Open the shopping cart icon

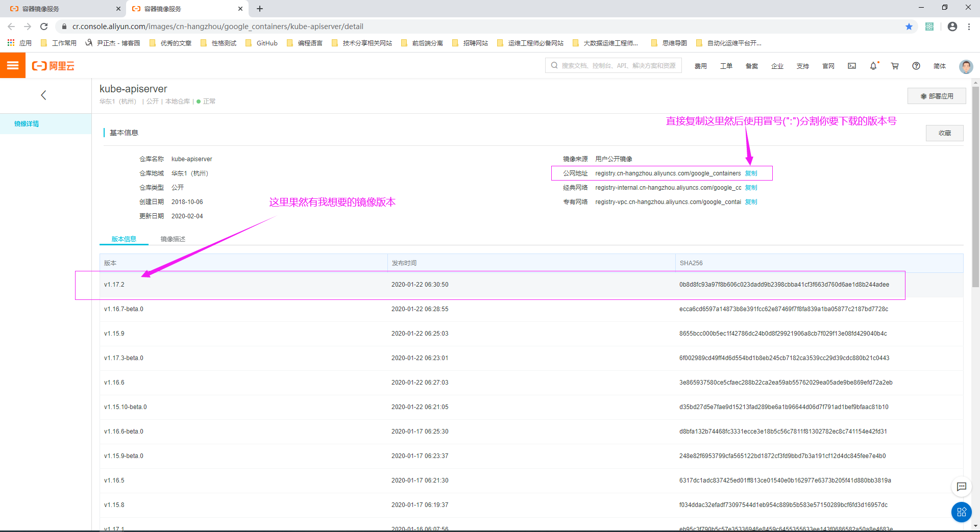[895, 66]
